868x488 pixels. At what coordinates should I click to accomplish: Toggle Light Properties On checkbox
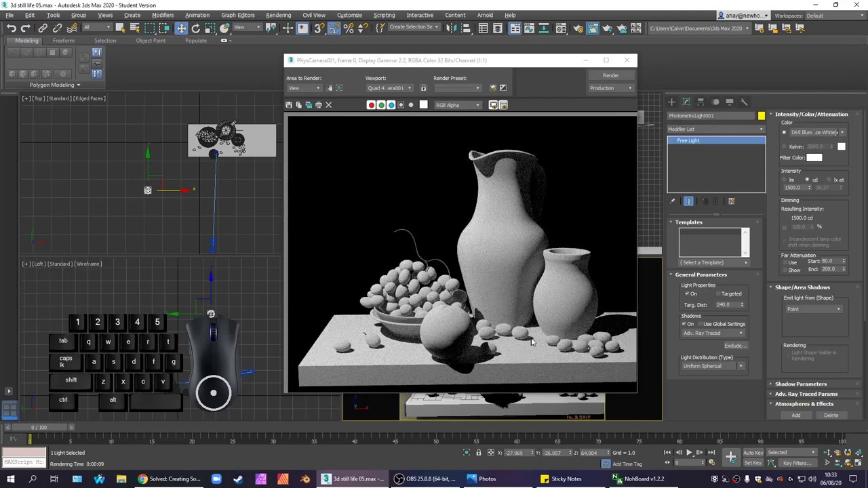687,293
